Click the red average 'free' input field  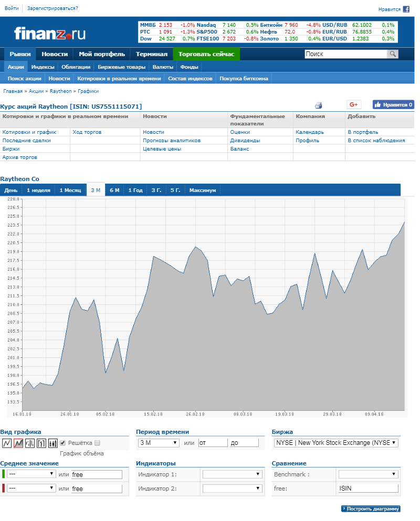(97, 488)
